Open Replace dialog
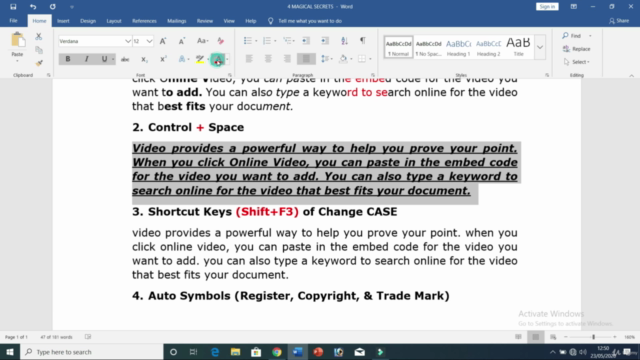The image size is (640, 360). coord(577,49)
